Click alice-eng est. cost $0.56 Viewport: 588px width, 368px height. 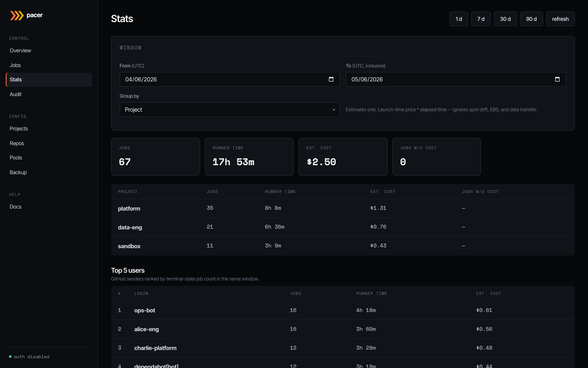pos(484,329)
